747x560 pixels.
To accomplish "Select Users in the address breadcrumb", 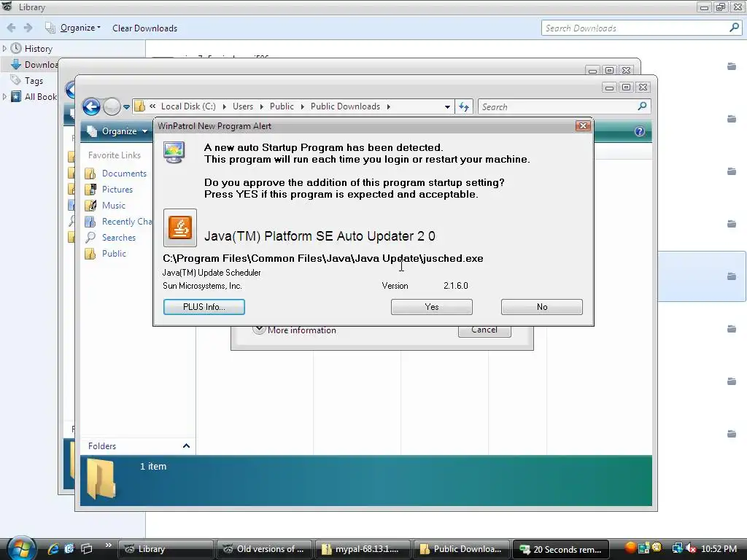I will 243,106.
